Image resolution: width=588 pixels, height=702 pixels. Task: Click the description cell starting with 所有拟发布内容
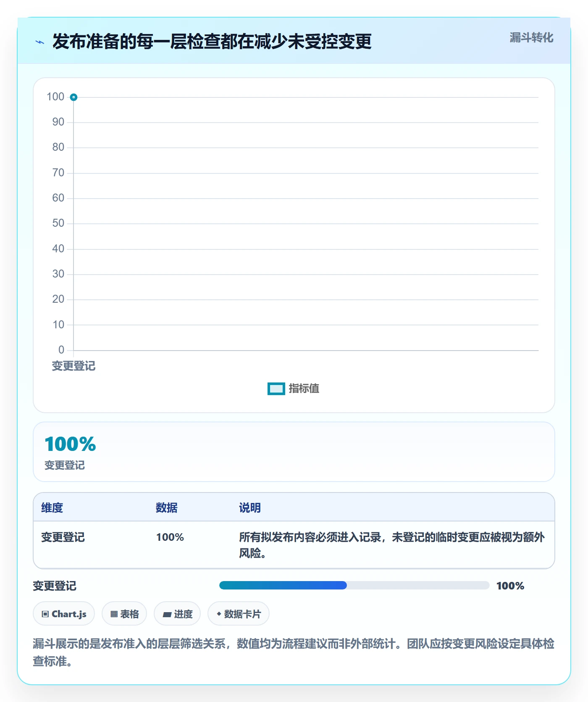[x=392, y=545]
